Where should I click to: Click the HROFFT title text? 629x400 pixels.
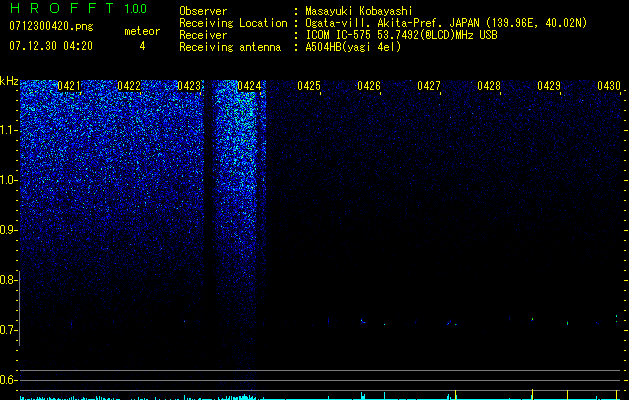[x=62, y=8]
